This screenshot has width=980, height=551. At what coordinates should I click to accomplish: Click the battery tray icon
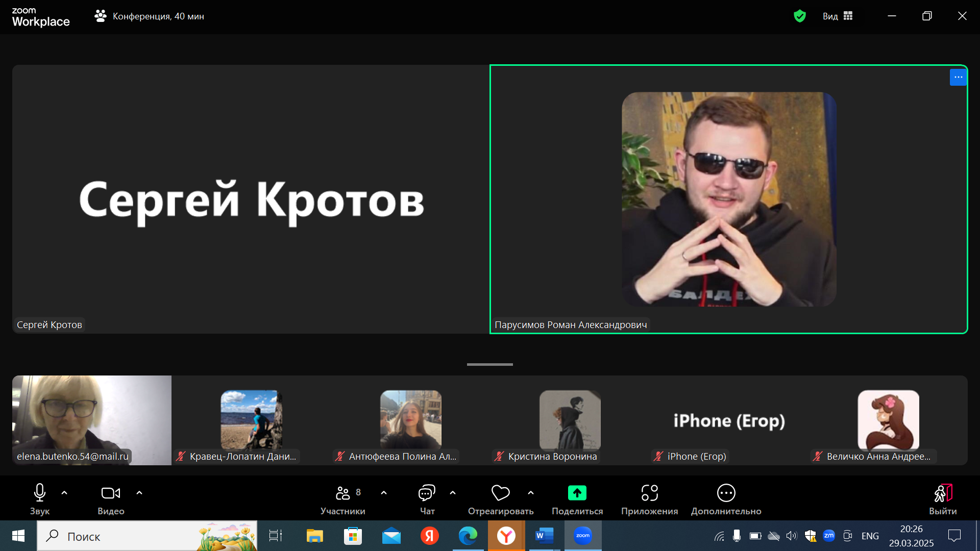(755, 536)
